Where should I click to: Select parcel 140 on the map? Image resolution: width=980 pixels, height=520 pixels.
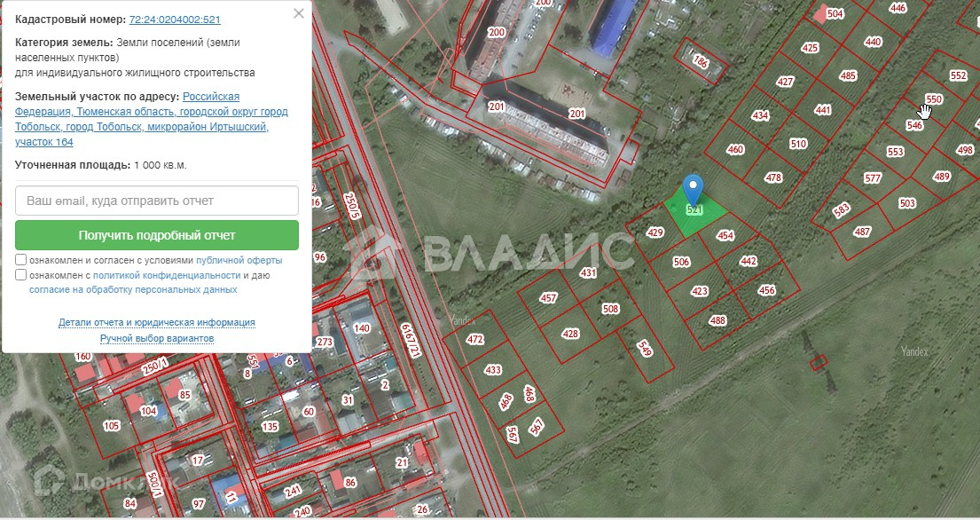[x=362, y=328]
